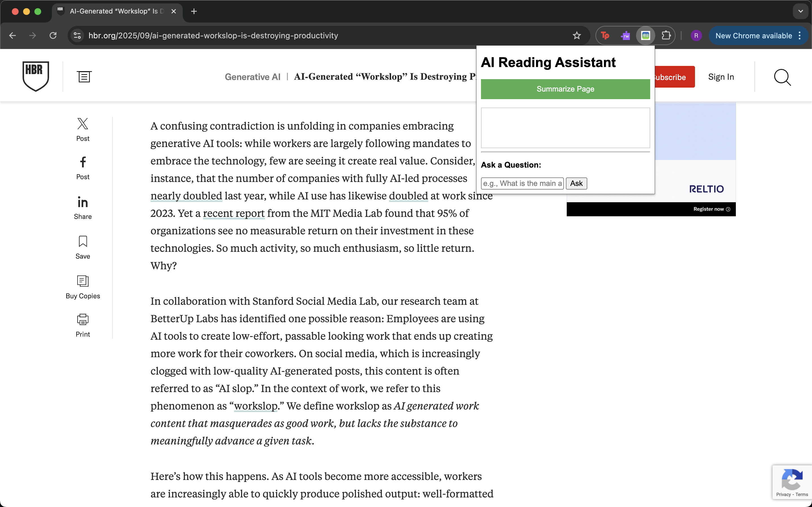View site information icon in address bar
The height and width of the screenshot is (507, 812).
(x=77, y=35)
